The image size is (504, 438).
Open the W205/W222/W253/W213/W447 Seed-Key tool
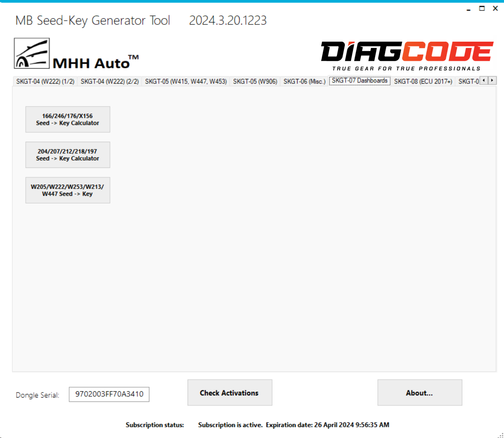point(67,190)
